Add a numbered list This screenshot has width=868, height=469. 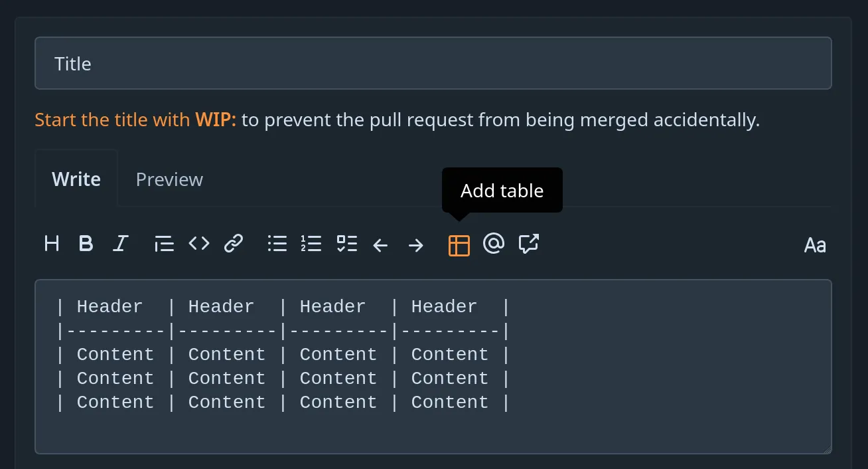(x=311, y=243)
